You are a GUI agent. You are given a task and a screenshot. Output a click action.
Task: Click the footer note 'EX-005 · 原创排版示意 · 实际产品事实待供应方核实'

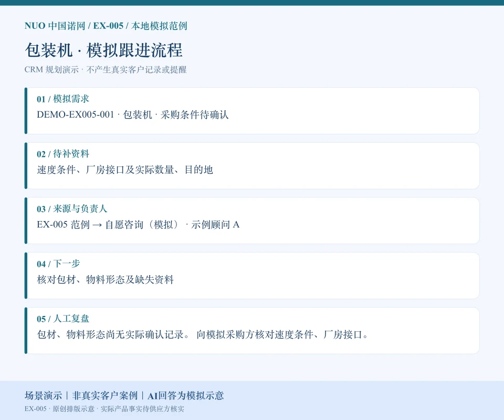pos(104,409)
